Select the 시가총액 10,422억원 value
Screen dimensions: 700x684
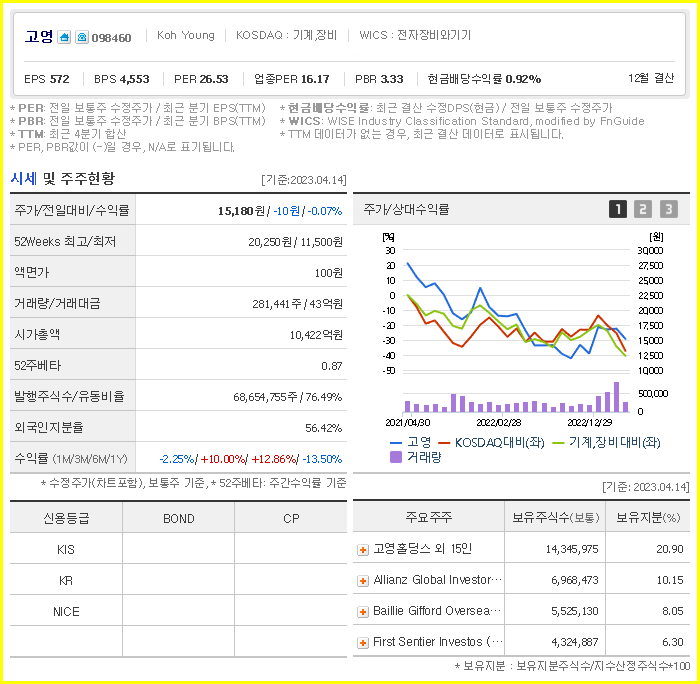coord(316,335)
